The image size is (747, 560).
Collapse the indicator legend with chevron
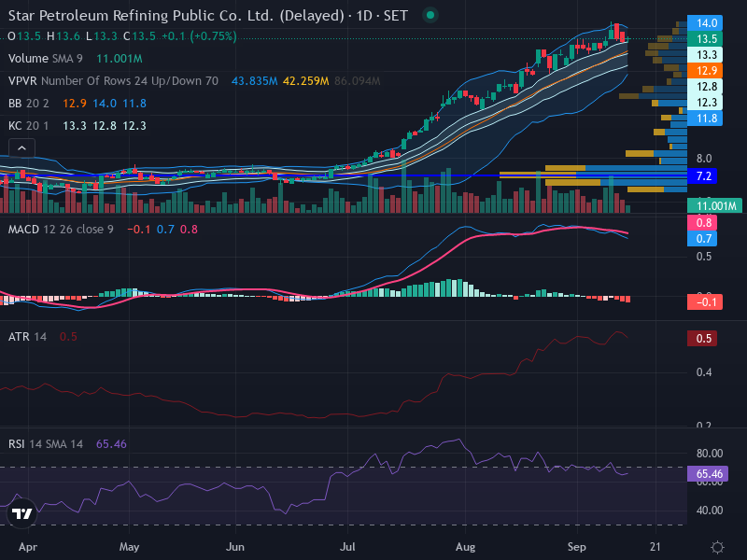tap(21, 148)
